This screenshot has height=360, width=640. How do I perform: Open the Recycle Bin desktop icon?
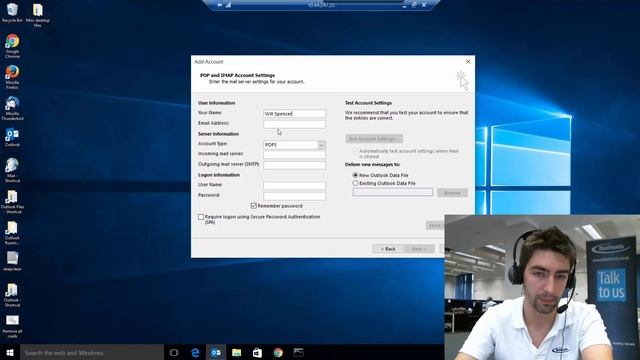(x=12, y=12)
